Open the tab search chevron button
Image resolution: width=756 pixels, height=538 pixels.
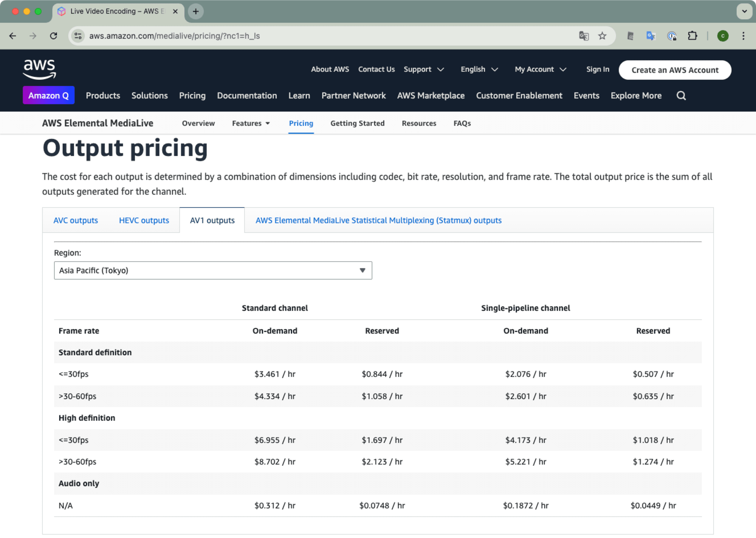pos(744,11)
